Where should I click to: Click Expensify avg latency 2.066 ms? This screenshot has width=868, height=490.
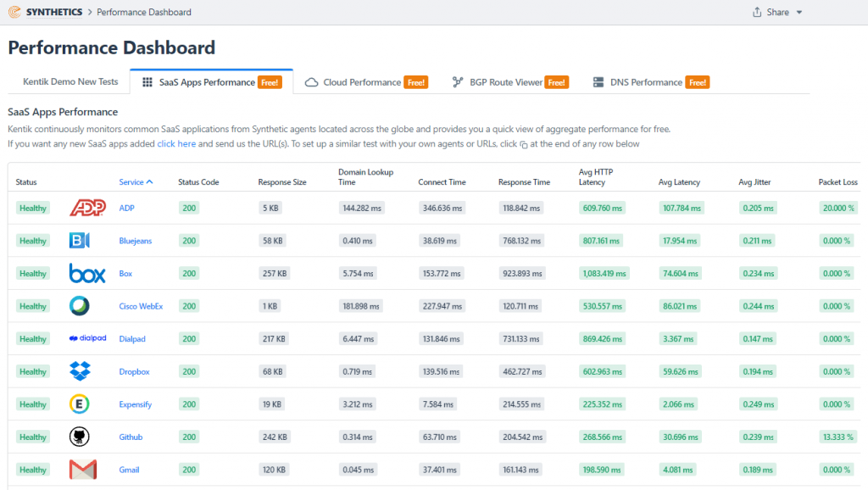pyautogui.click(x=678, y=404)
